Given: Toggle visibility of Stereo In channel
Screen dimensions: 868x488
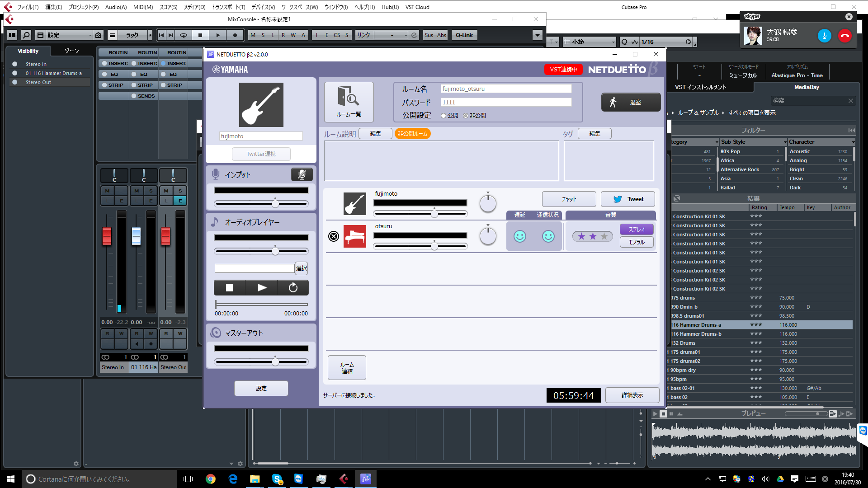Looking at the screenshot, I should click(15, 64).
